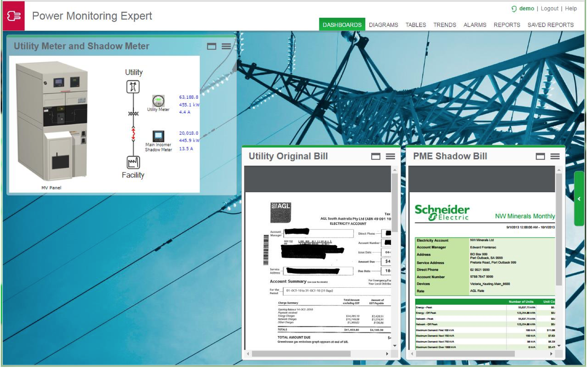Click the Energy - Peak row in shadow bill
The image size is (588, 368).
click(485, 307)
